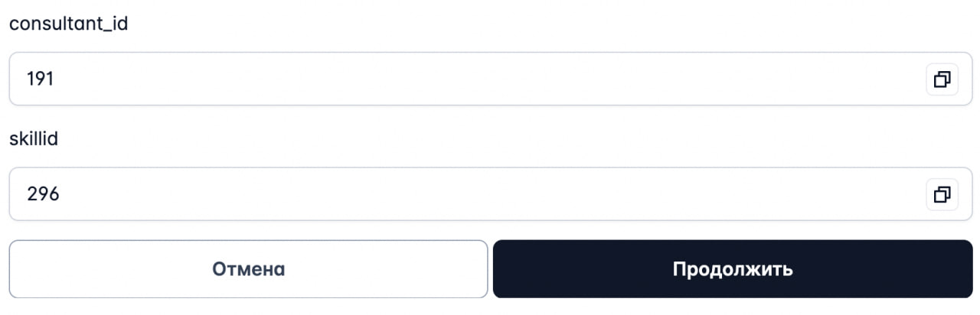Place cursor in the field containing 191

tap(491, 79)
